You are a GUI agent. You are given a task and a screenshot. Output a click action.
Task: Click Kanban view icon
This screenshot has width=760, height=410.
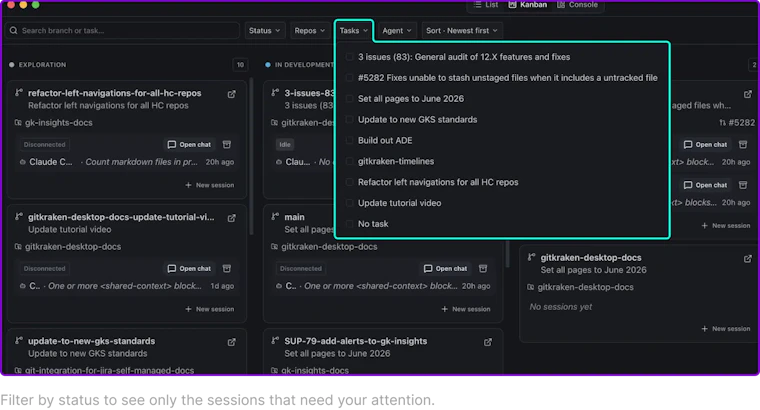512,4
